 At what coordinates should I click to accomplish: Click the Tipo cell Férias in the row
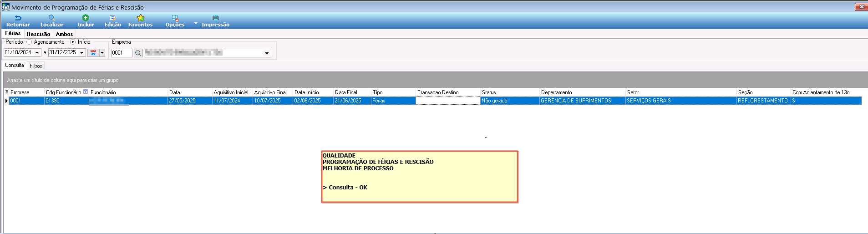393,101
